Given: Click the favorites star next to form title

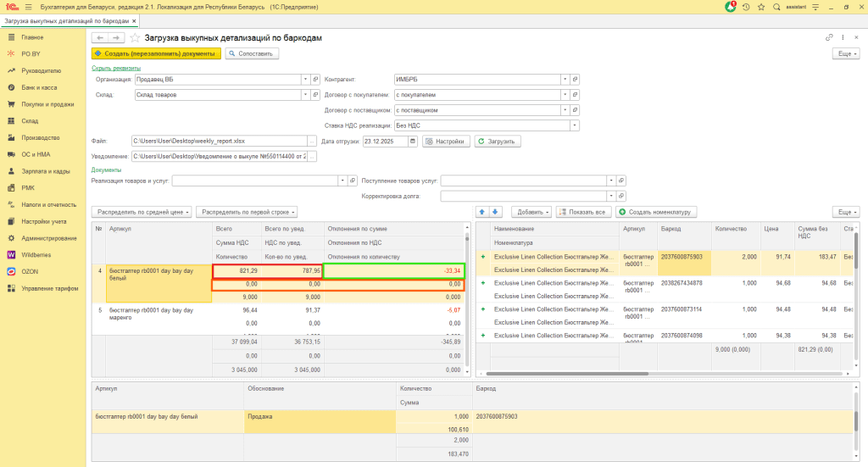Looking at the screenshot, I should click(x=135, y=38).
